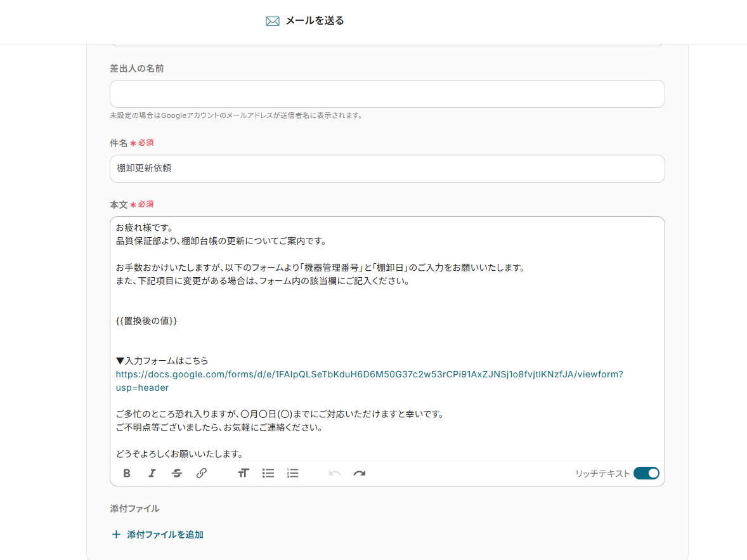
Task: Insert a numbered list
Action: click(292, 473)
